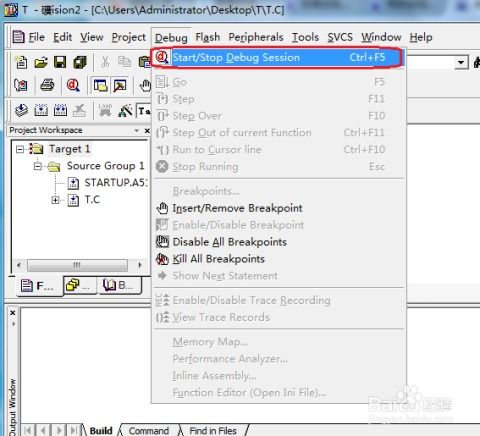
Task: Switch to the Command output tab
Action: [149, 431]
